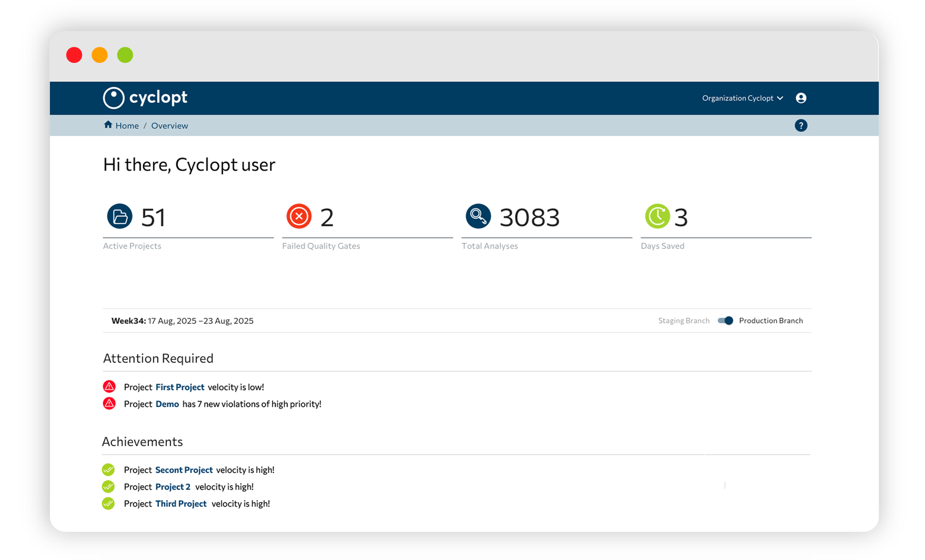Click the Week34 date range text
Screen dimensions: 925x560
point(182,321)
